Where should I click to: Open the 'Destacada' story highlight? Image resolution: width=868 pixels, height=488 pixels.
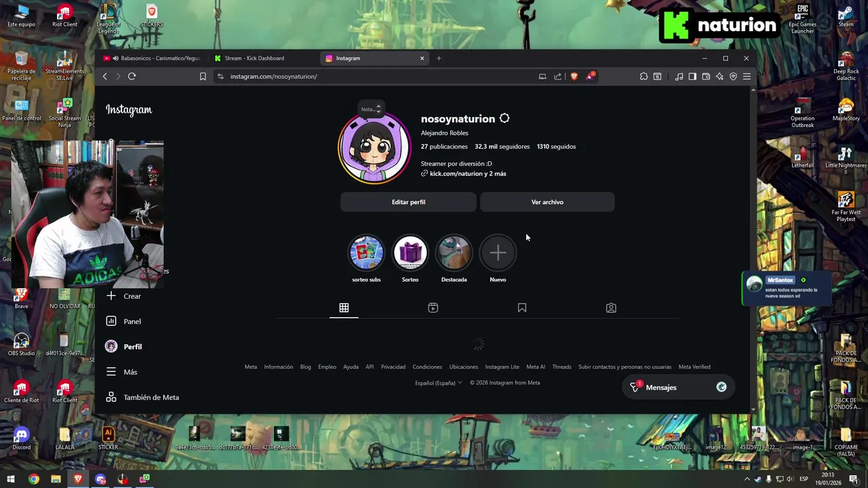[x=454, y=253]
